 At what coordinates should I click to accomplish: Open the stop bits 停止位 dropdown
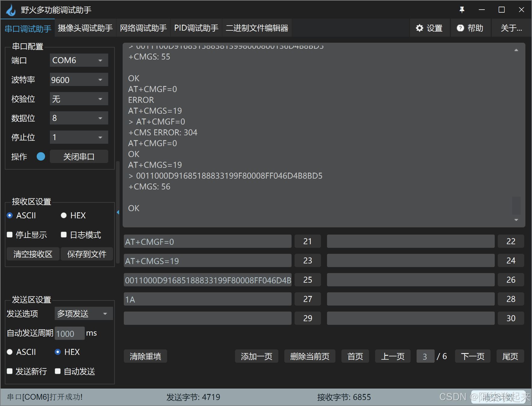79,137
